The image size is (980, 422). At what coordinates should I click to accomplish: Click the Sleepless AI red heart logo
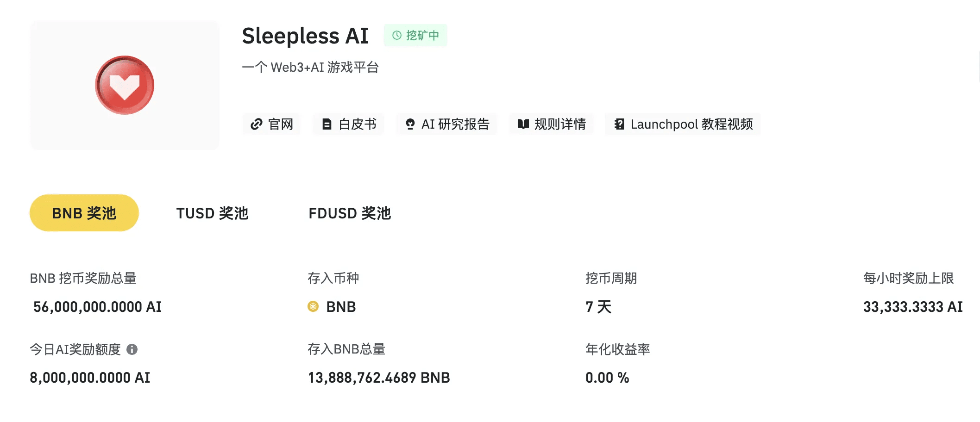(124, 85)
